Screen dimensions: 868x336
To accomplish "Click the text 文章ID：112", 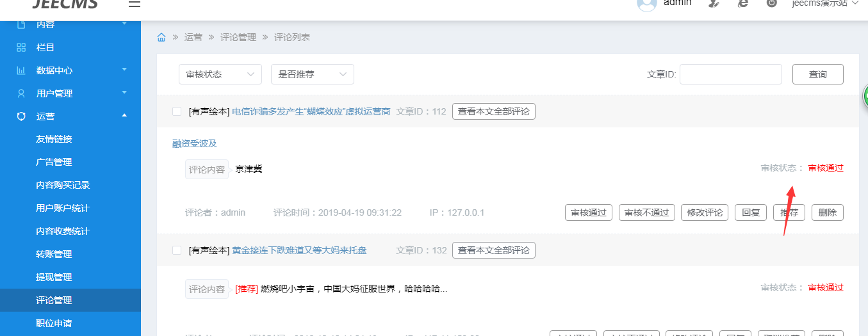I will [x=421, y=111].
